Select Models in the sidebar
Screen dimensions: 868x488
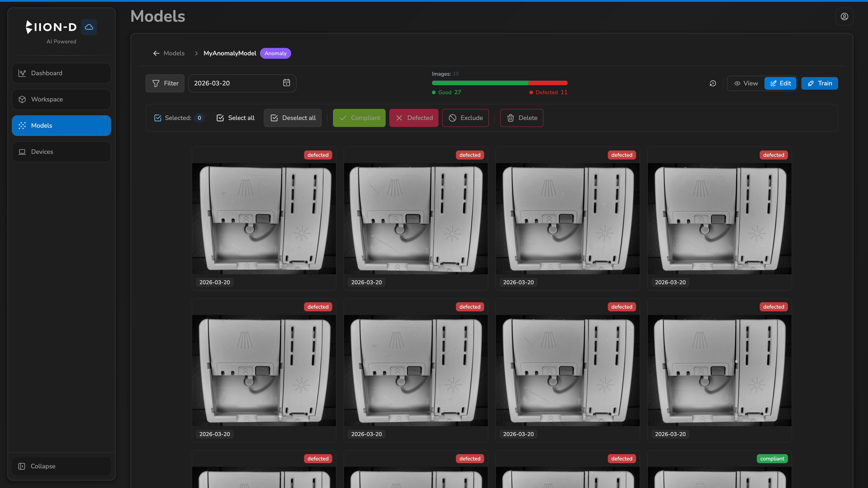click(61, 126)
